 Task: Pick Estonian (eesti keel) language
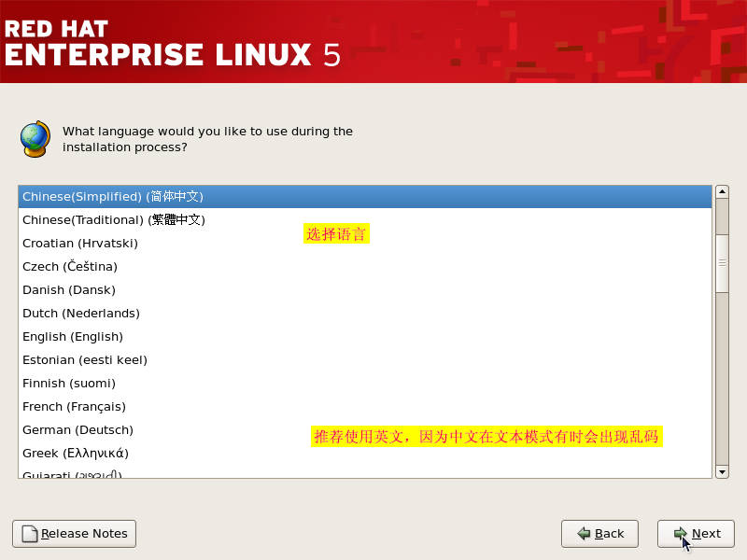365,360
